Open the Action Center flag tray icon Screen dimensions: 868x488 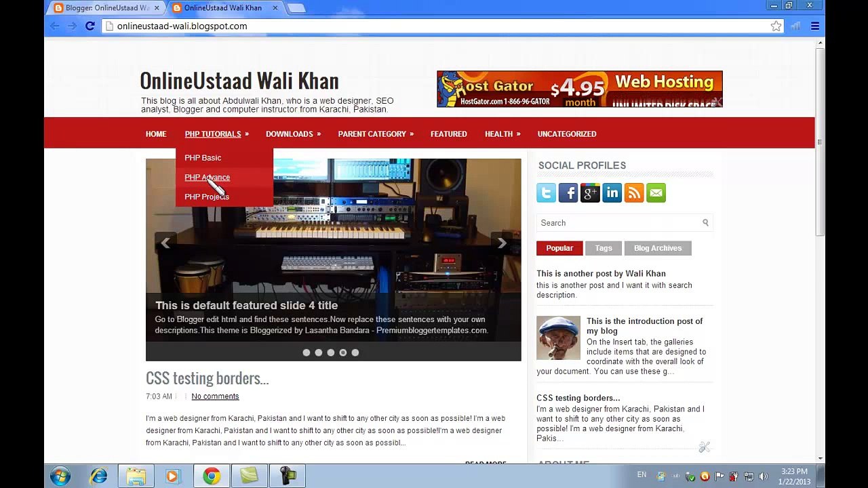point(719,476)
